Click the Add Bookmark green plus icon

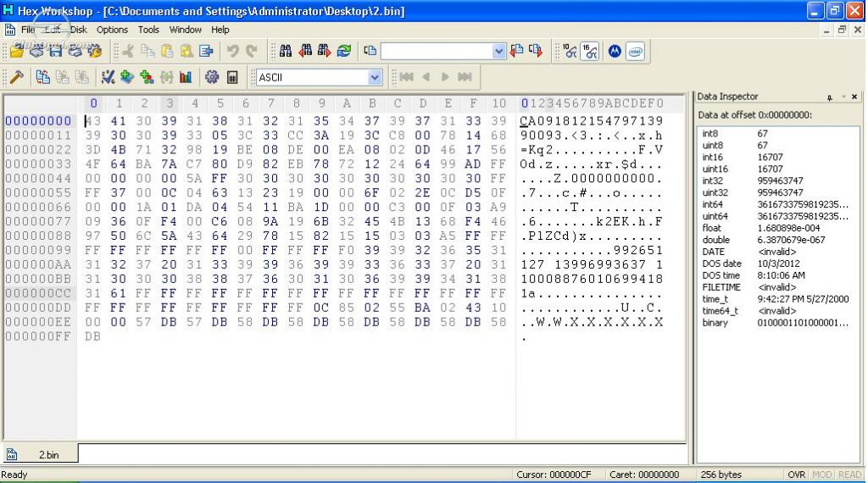point(127,77)
